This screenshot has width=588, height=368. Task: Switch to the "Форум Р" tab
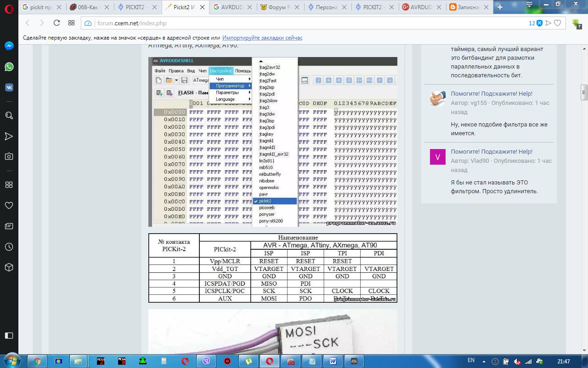[280, 7]
